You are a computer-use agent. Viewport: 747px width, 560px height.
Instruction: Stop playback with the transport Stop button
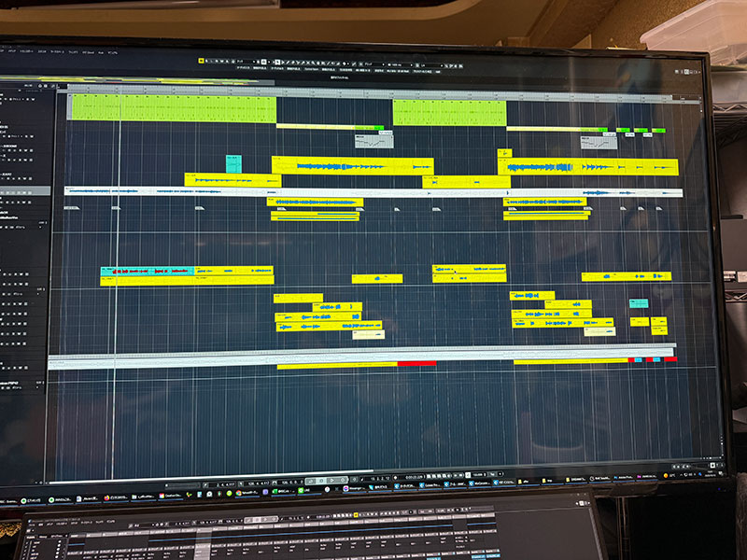click(x=321, y=481)
